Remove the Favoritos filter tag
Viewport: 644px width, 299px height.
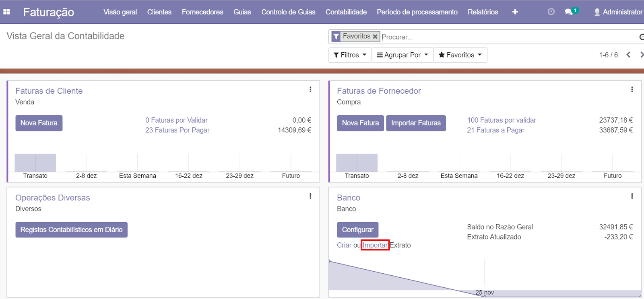(375, 37)
